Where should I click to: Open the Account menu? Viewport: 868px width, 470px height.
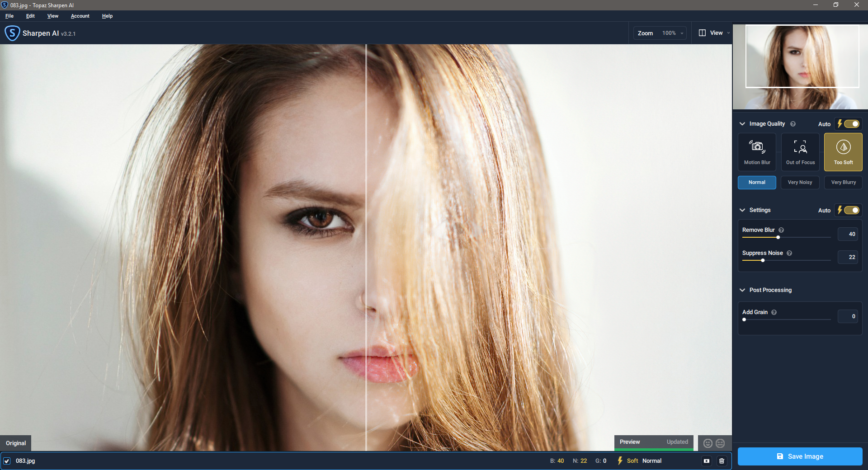[80, 16]
